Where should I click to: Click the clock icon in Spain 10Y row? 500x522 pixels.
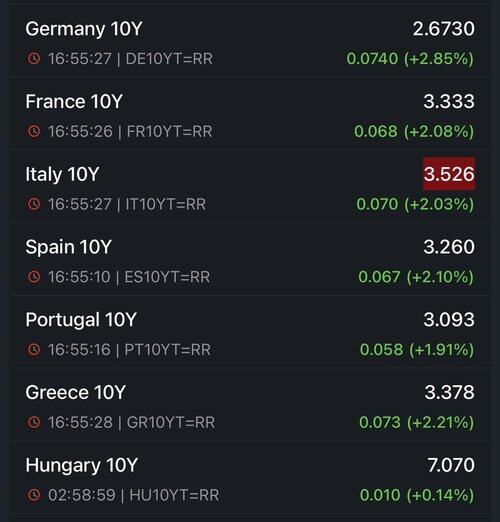[x=34, y=276]
